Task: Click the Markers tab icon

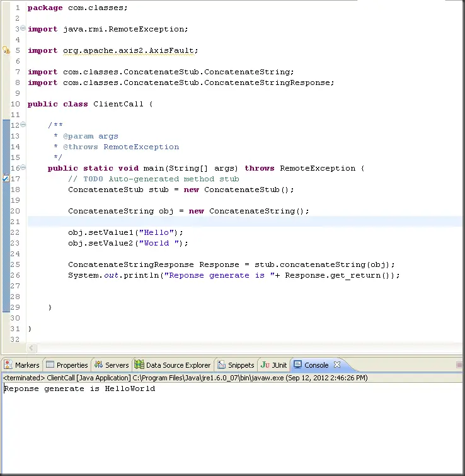Action: click(x=8, y=365)
